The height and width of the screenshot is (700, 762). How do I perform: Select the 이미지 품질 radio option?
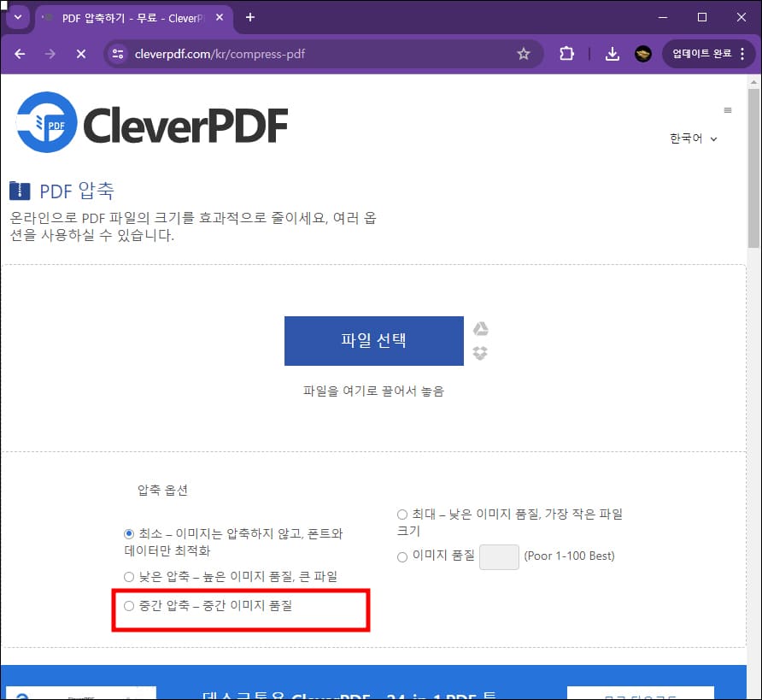click(x=402, y=557)
